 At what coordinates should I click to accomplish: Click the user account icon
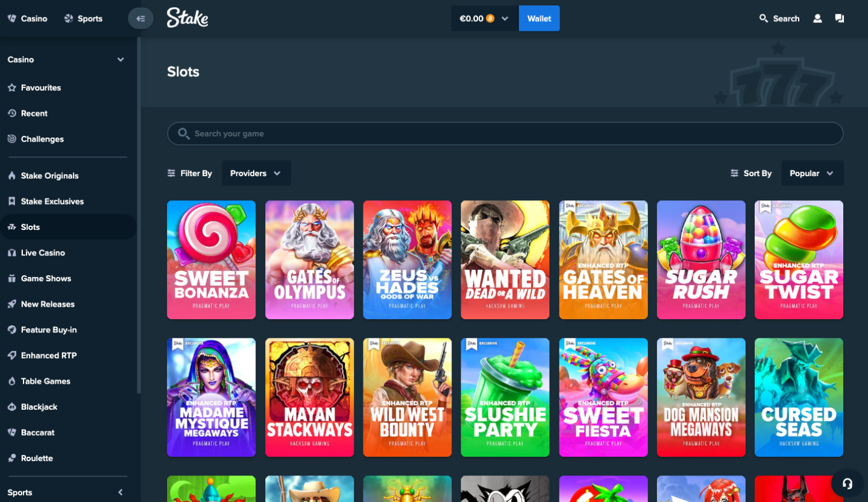(817, 18)
